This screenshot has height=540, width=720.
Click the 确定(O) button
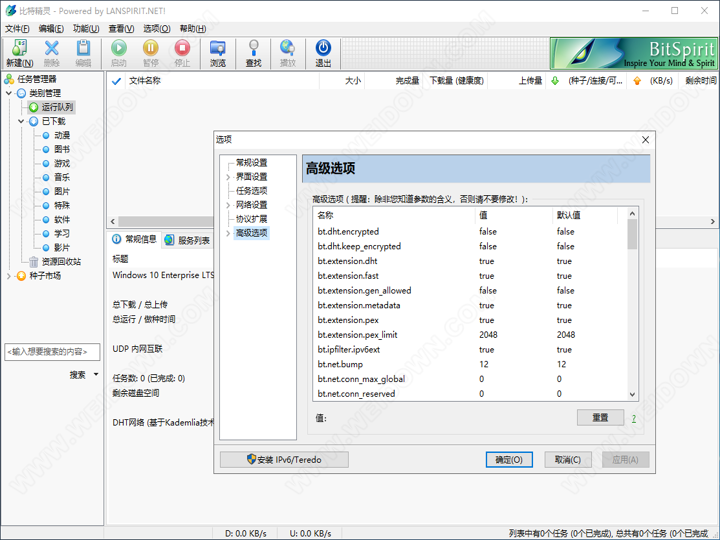[x=509, y=460]
